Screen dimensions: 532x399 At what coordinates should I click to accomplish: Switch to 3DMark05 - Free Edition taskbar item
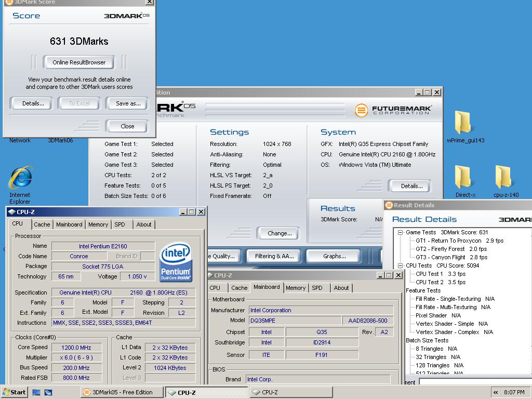[122, 392]
